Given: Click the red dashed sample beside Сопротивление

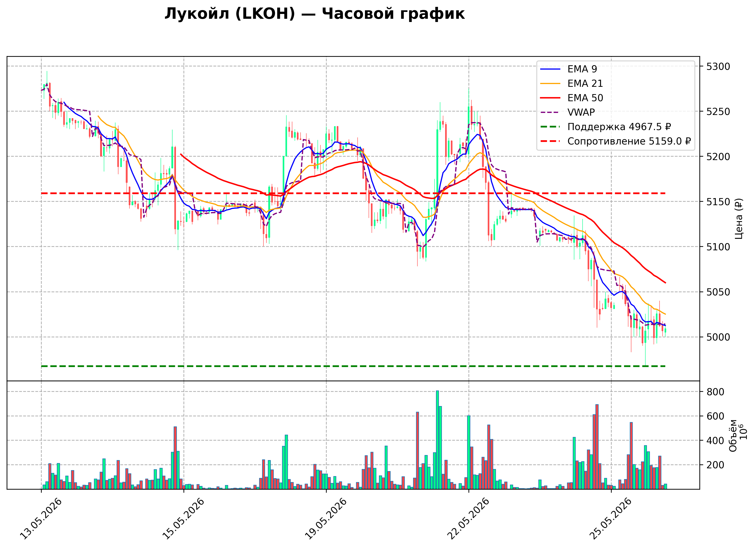Looking at the screenshot, I should click(550, 141).
